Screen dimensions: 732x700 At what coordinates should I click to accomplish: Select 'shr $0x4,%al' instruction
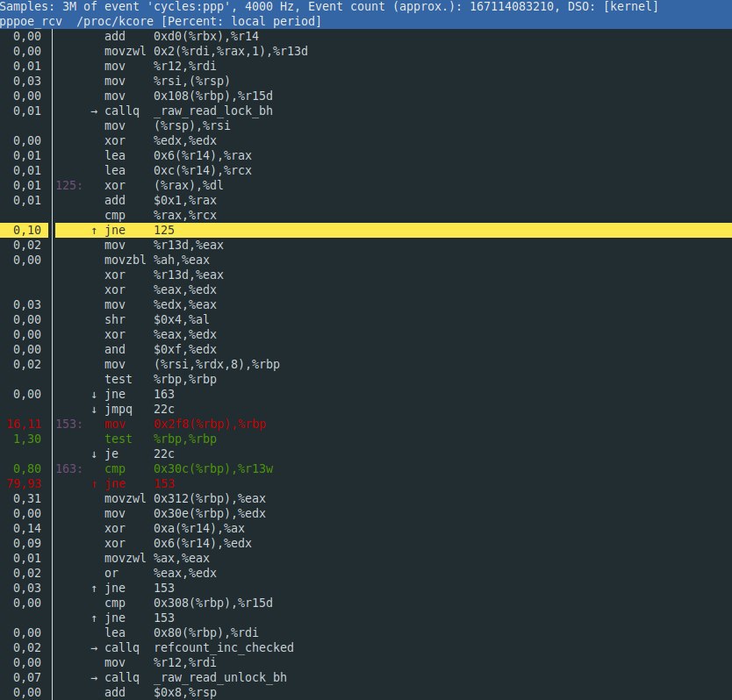[157, 319]
